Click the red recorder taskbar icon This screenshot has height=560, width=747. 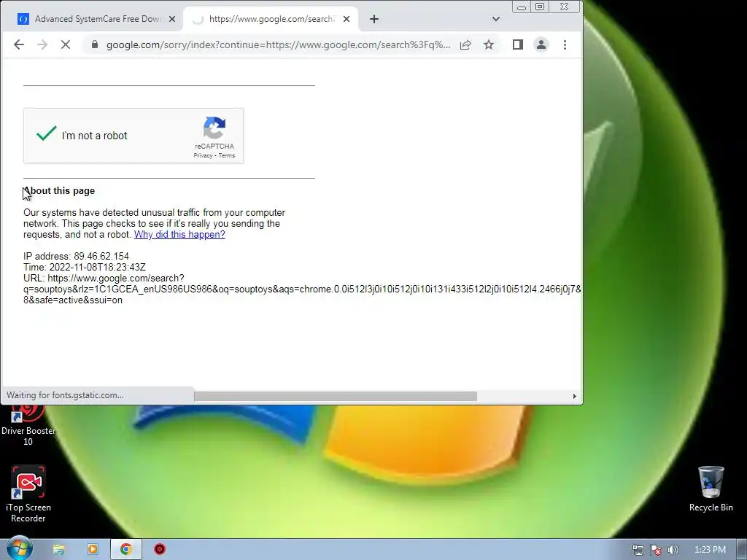coord(160,550)
